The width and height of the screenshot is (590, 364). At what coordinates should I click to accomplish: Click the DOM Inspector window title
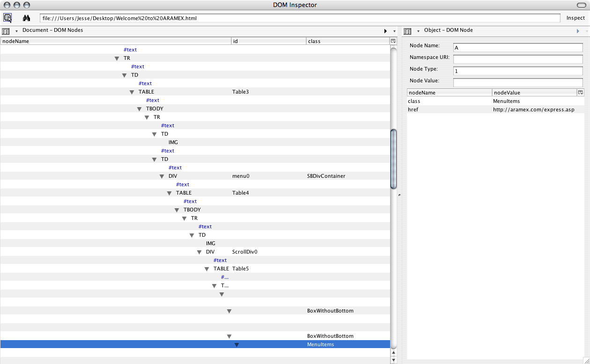click(x=295, y=5)
